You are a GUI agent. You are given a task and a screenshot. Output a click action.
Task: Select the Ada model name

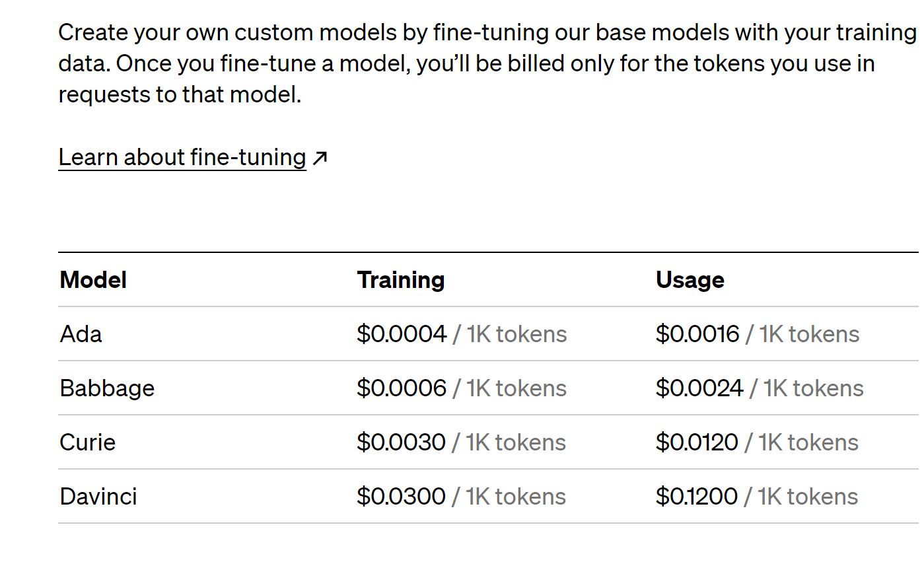(81, 334)
